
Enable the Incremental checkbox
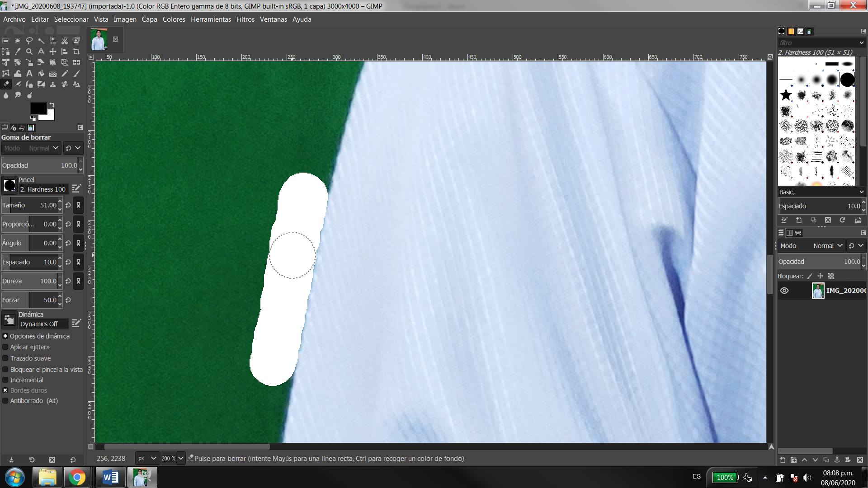pyautogui.click(x=5, y=380)
